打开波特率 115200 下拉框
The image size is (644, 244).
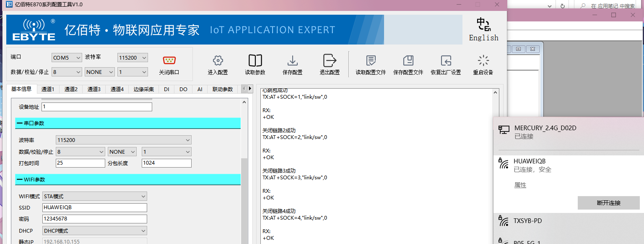coord(132,57)
